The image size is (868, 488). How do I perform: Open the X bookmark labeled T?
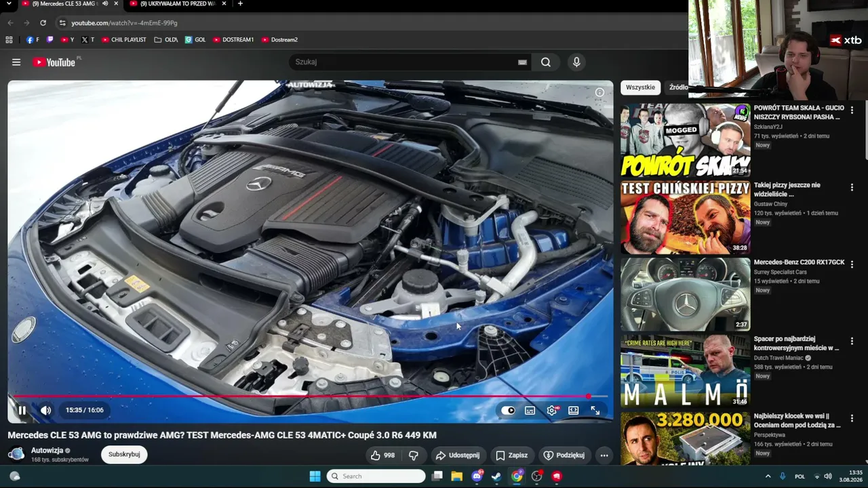click(x=87, y=40)
